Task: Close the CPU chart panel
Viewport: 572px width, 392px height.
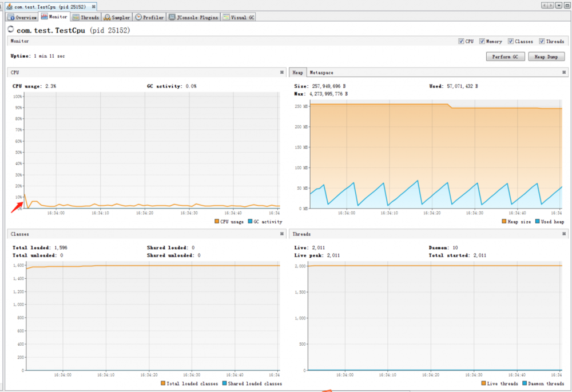Action: tap(281, 73)
